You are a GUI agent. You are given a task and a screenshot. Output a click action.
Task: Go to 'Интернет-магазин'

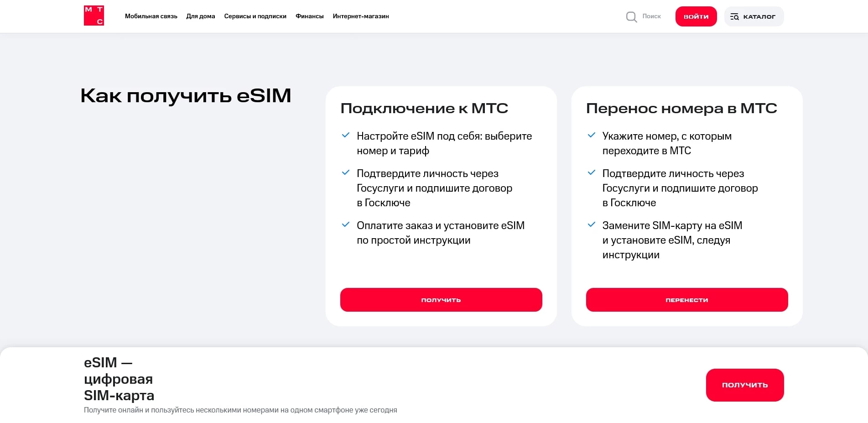pos(360,16)
